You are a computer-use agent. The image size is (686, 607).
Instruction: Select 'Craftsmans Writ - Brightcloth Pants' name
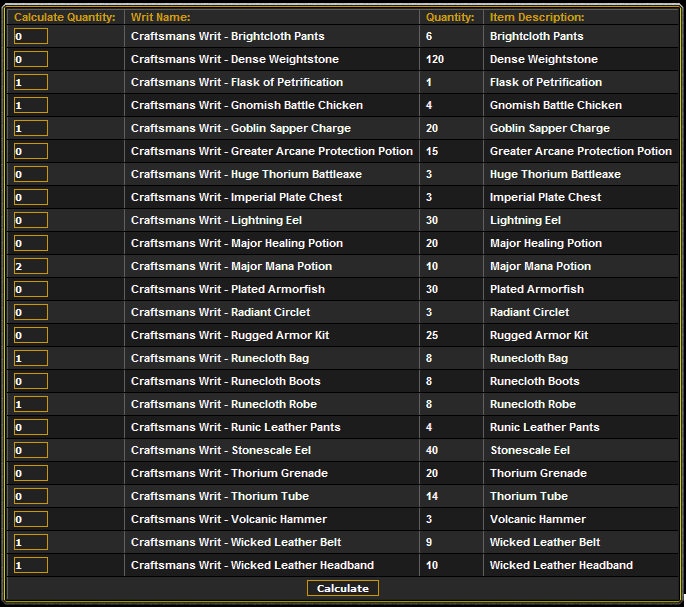point(228,36)
